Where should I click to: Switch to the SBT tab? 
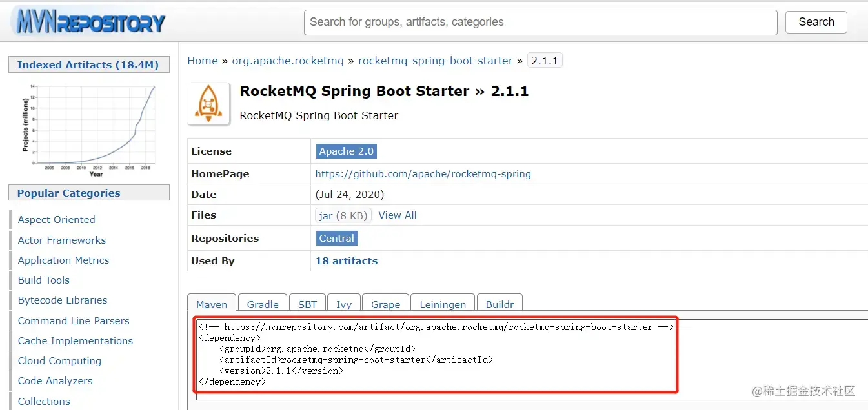[x=307, y=304]
